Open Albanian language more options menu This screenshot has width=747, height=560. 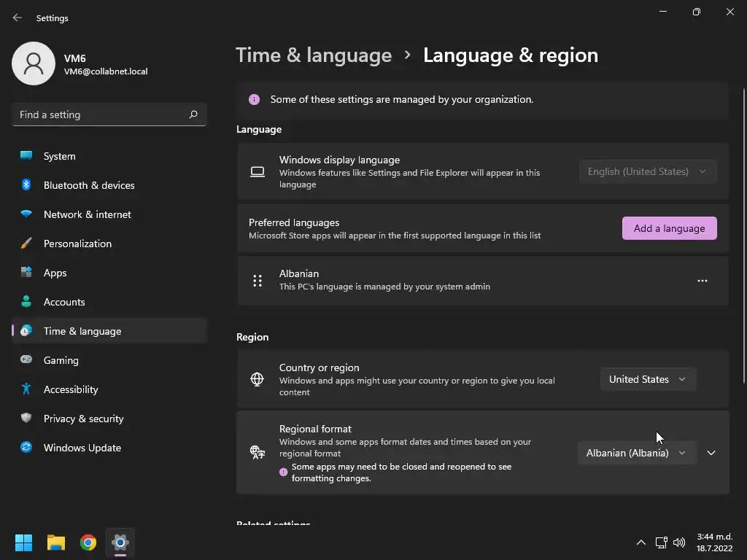[702, 281]
